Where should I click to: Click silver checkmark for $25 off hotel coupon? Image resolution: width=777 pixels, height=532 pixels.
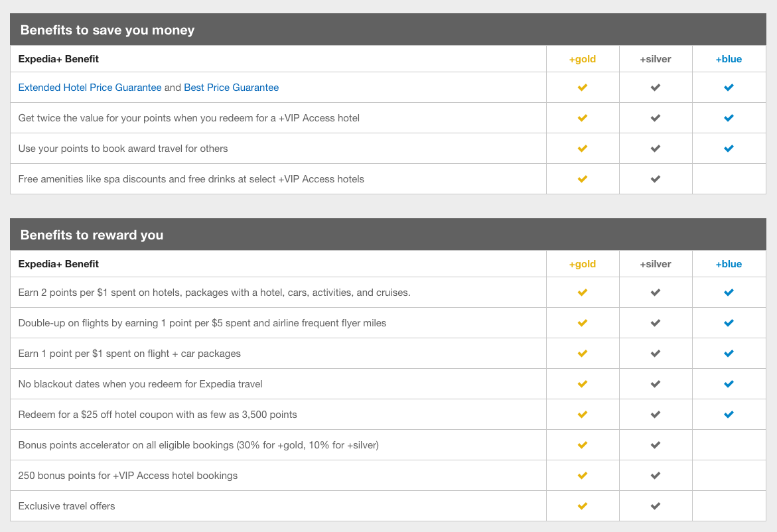[656, 415]
